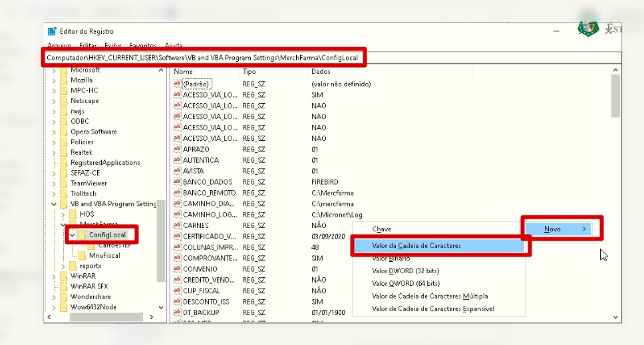Select the (Padrão) default value icon
The width and height of the screenshot is (644, 345).
pyautogui.click(x=177, y=84)
